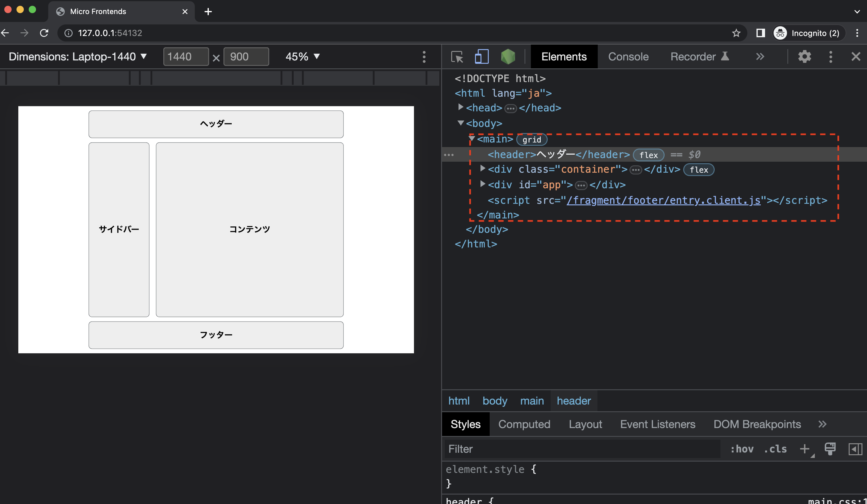Open row actions ellipsis beside header

coord(449,155)
